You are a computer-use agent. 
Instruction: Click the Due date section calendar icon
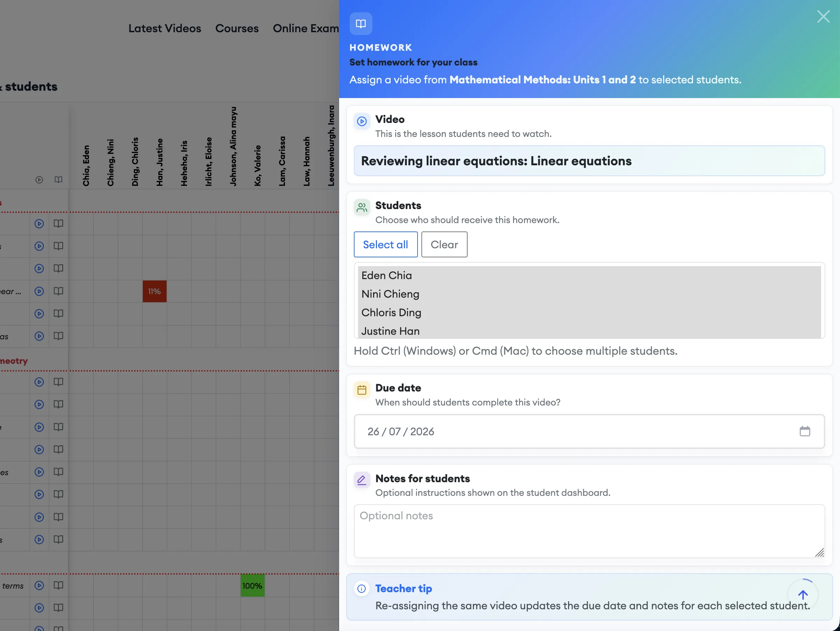point(362,390)
